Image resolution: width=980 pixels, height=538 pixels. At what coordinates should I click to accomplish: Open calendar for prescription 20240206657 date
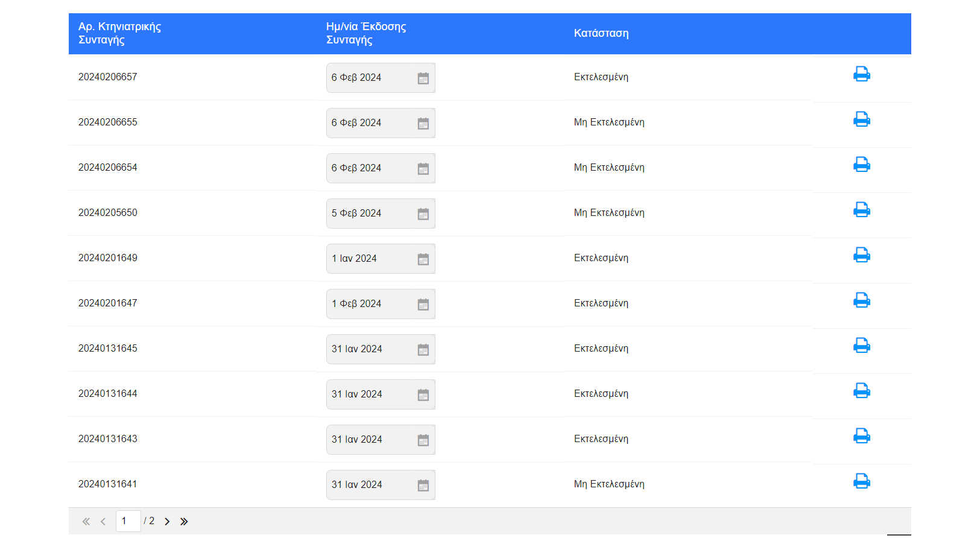click(x=423, y=78)
